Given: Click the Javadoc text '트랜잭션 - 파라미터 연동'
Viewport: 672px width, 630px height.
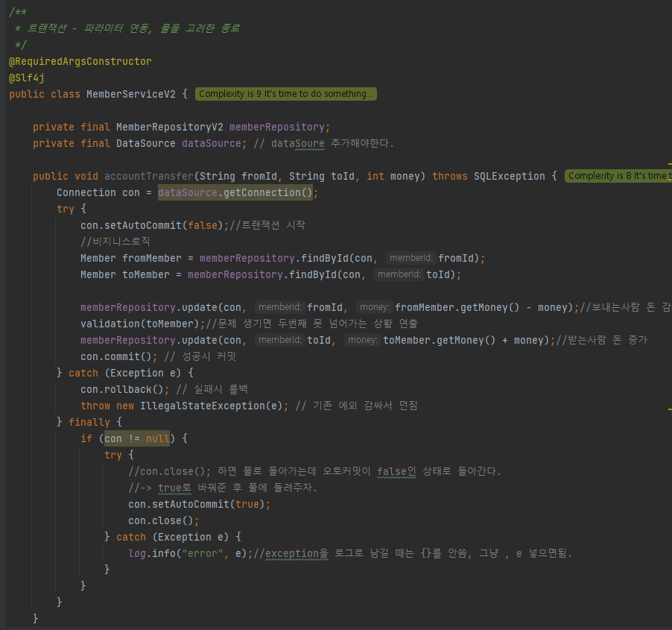Looking at the screenshot, I should (x=89, y=28).
